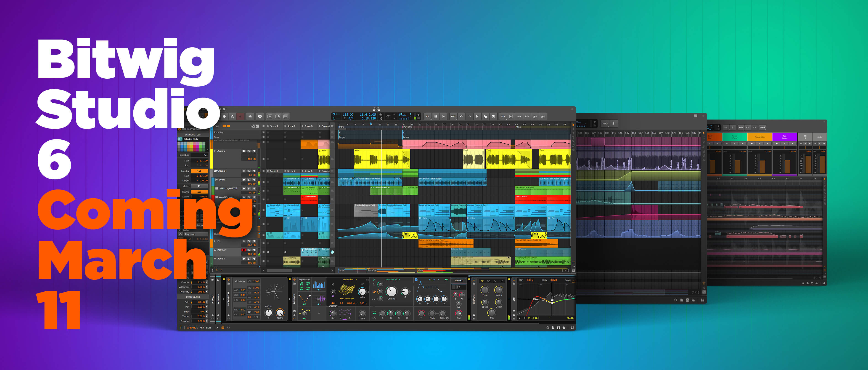Enable the Looping toggle in the clip inspector
Viewport: 868px width, 370px height.
click(x=199, y=171)
